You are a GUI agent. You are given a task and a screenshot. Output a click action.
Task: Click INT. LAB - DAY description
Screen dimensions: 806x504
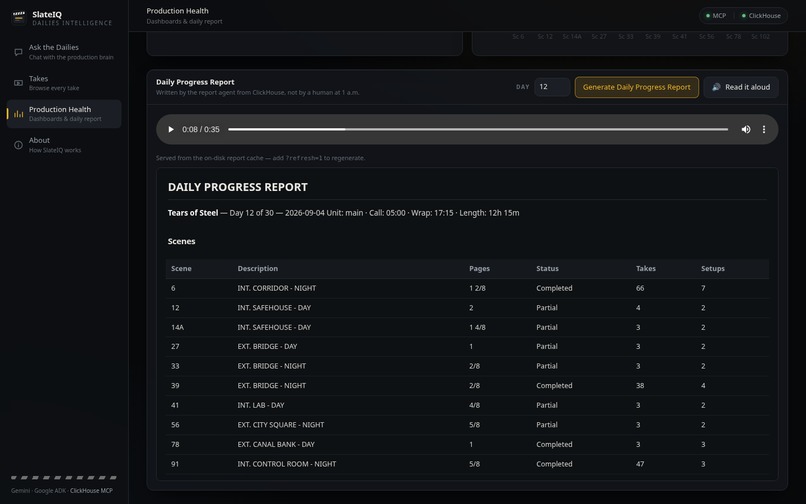[x=261, y=405]
